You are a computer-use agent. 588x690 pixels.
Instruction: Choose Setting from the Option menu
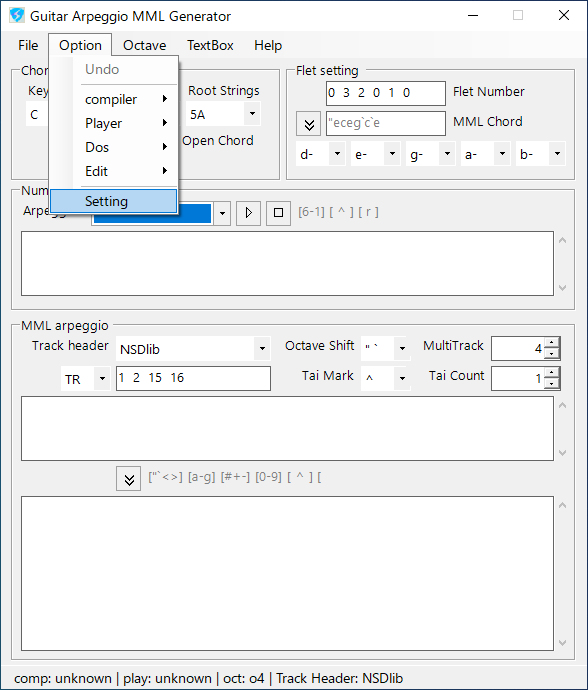[114, 201]
